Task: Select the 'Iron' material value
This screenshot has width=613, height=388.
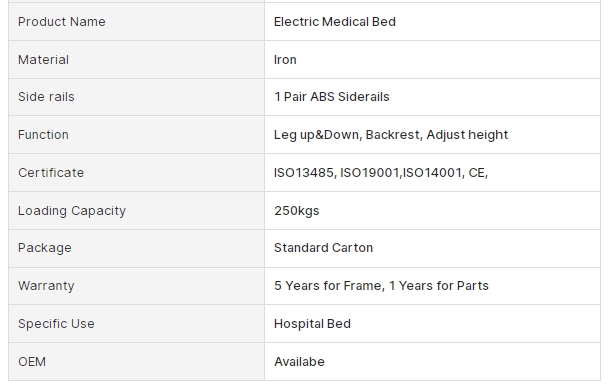Action: pos(285,59)
